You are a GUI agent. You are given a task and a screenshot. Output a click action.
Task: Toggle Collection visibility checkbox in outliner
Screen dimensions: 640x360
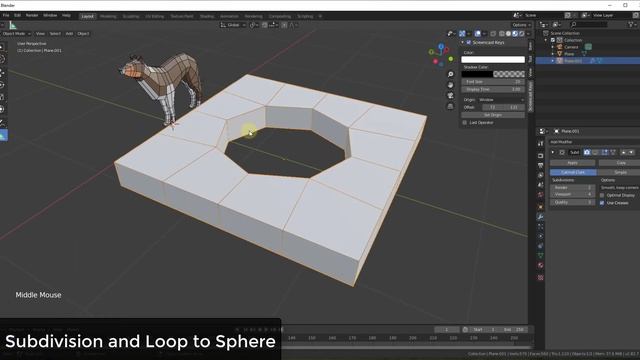pyautogui.click(x=553, y=40)
